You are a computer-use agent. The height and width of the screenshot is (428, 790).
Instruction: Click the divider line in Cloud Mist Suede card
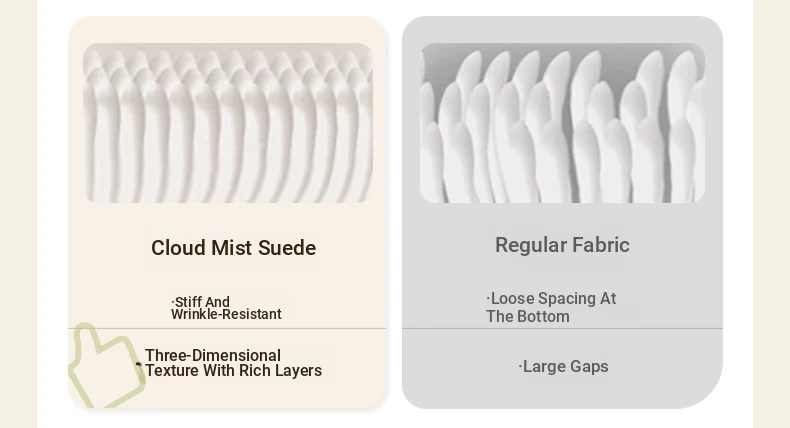227,329
